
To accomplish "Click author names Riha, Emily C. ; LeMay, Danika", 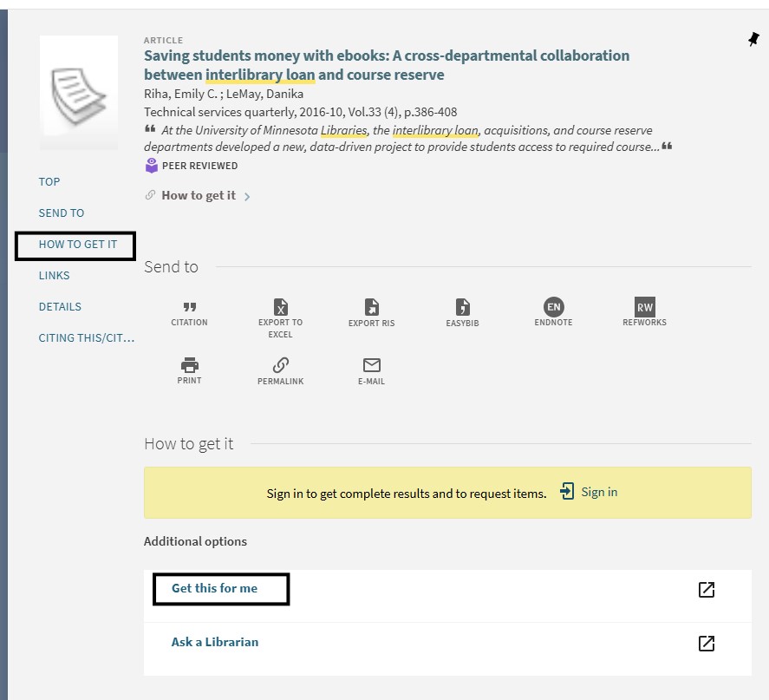I will pyautogui.click(x=224, y=94).
